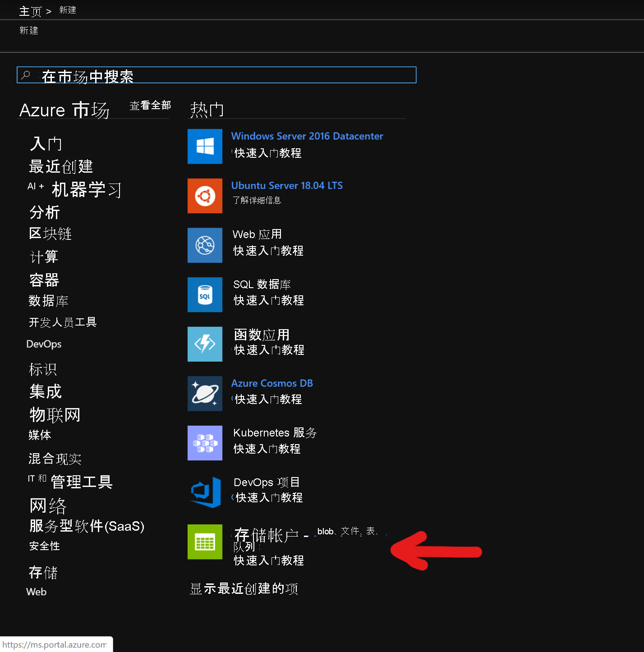Open Ubuntu Server 18.04 LTS title link

[287, 185]
